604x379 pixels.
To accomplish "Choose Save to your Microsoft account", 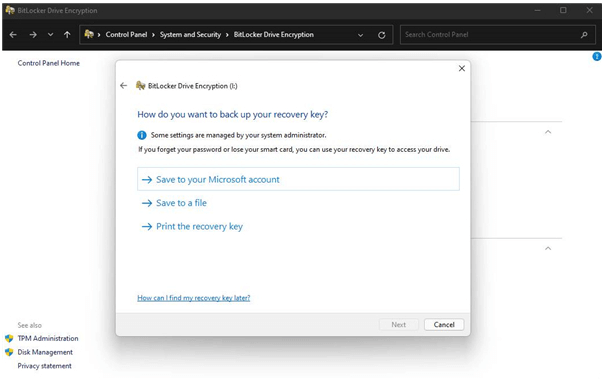I will click(x=298, y=179).
